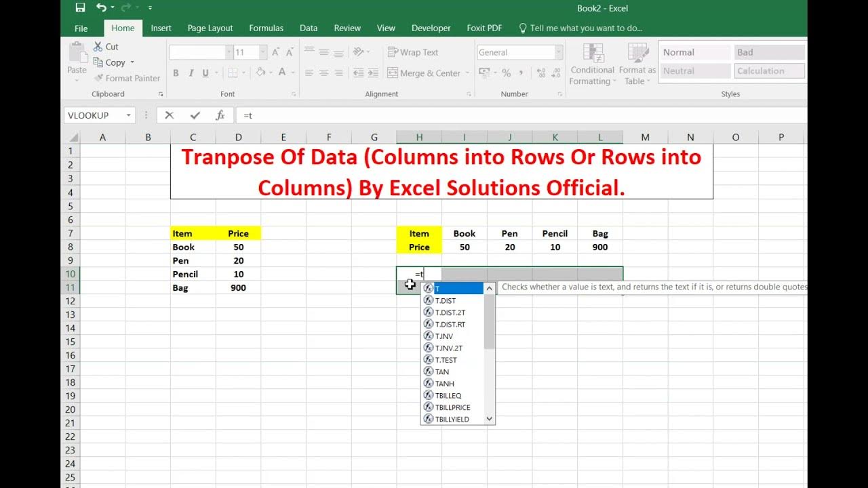Choose TAN from function autocomplete list

452,371
